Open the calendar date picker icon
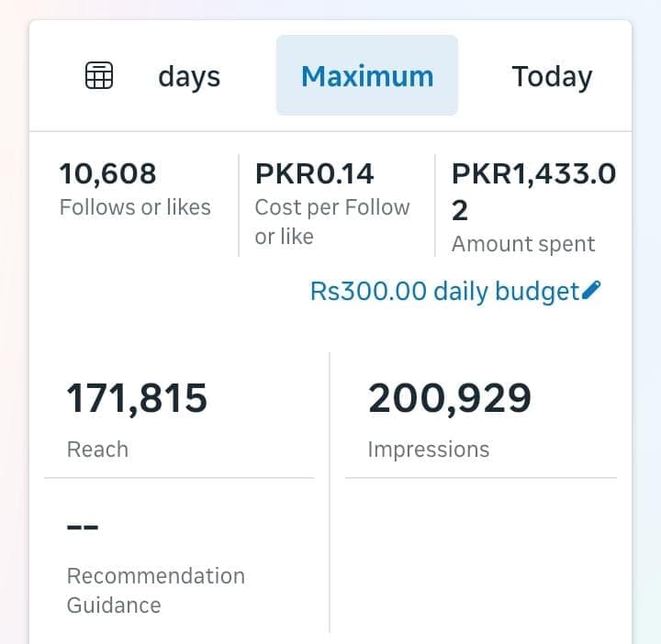 pos(99,76)
